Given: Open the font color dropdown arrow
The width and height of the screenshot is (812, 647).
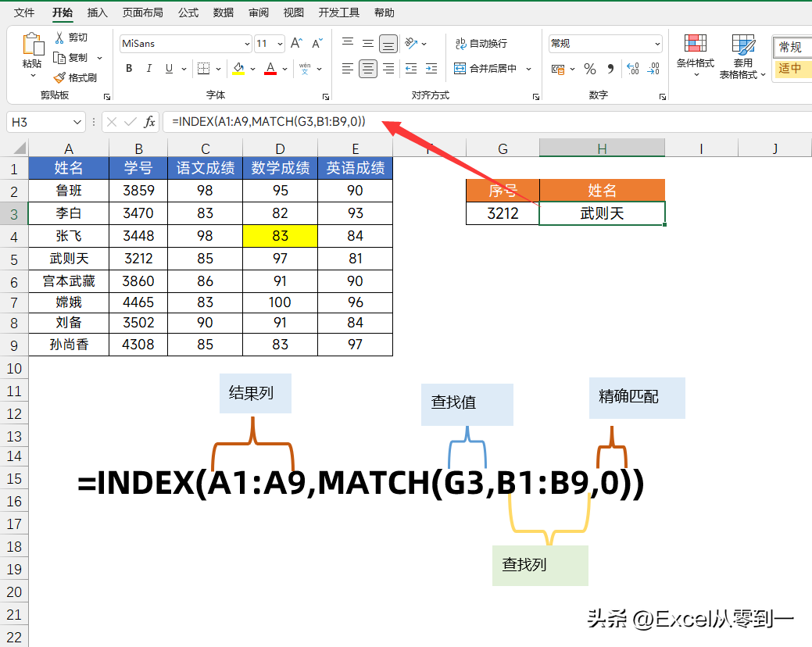Looking at the screenshot, I should [x=284, y=69].
